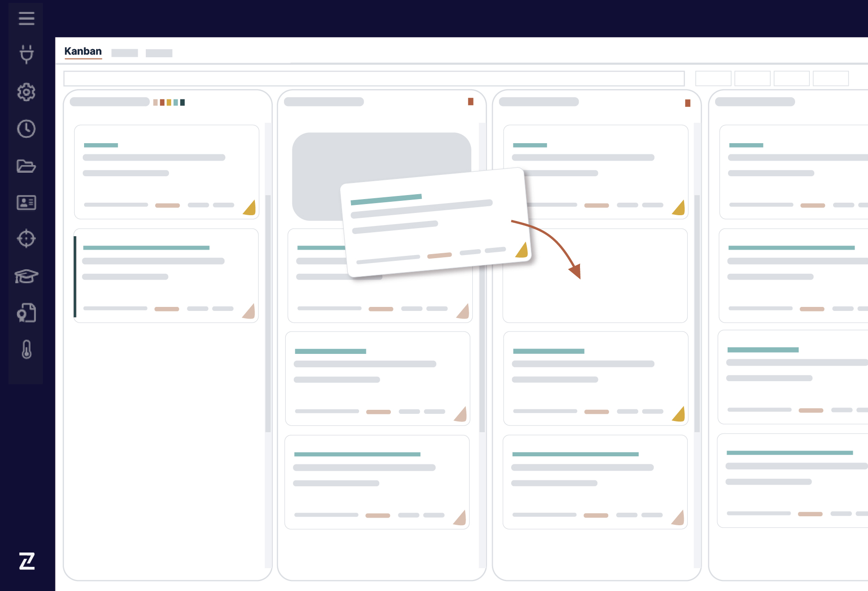
Task: Open the folder sidebar icon
Action: (26, 166)
